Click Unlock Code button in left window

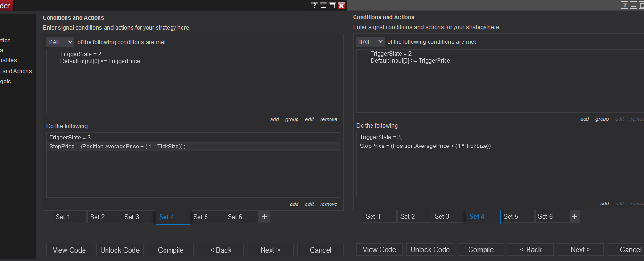(x=120, y=250)
